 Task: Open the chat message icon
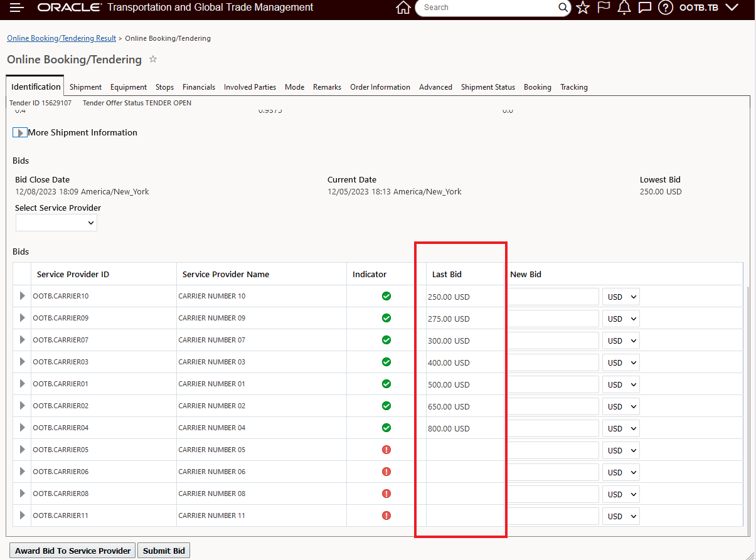click(644, 8)
